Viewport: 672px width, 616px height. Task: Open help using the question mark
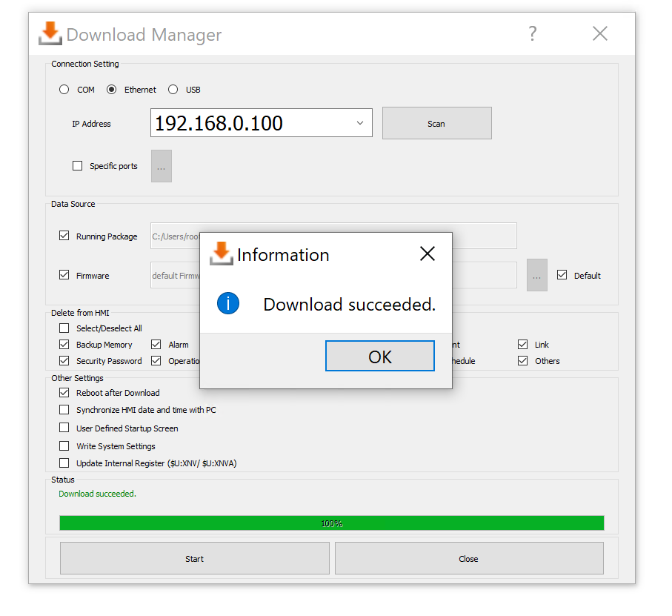[532, 33]
